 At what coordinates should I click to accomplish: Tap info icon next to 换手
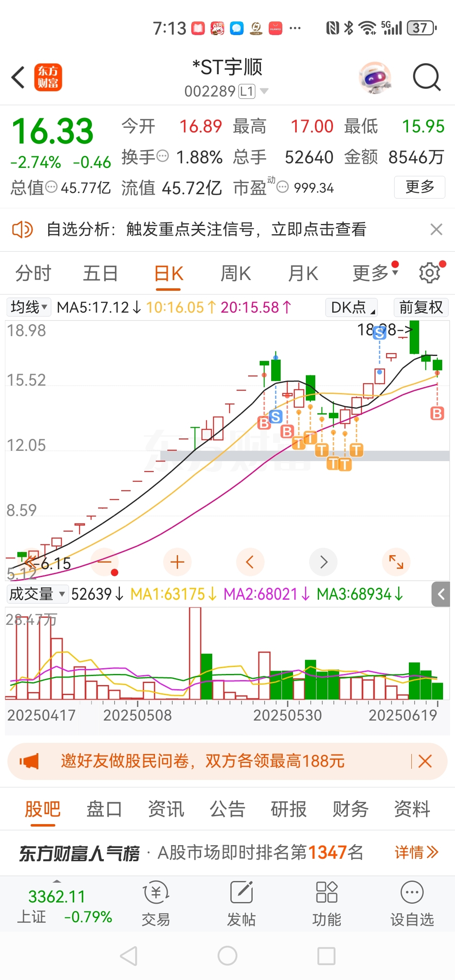(163, 156)
